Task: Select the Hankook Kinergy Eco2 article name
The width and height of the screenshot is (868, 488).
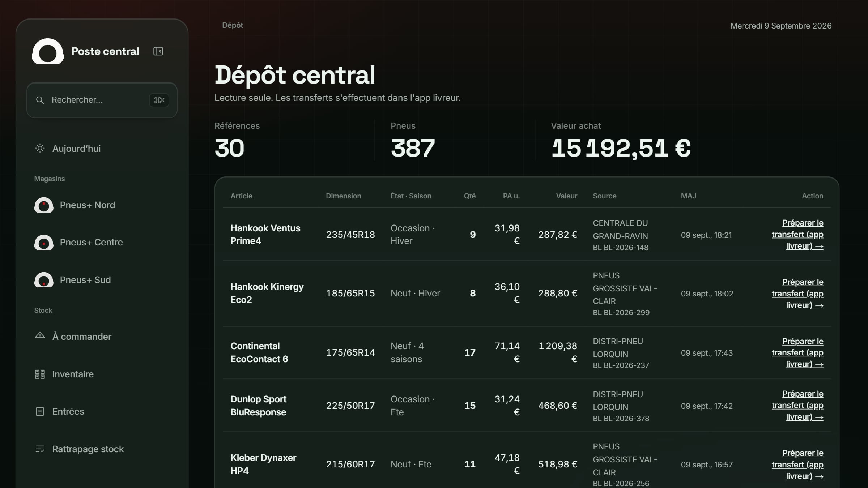Action: coord(267,293)
